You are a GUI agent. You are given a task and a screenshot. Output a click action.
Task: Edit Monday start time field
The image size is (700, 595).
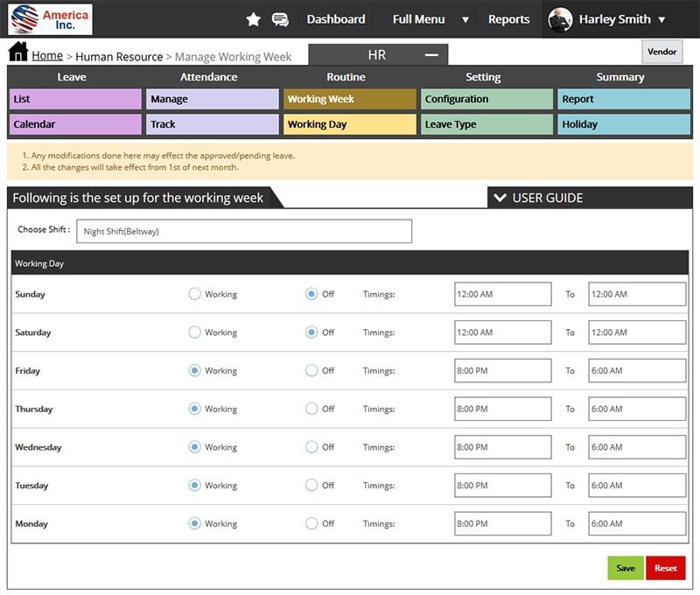coord(502,523)
